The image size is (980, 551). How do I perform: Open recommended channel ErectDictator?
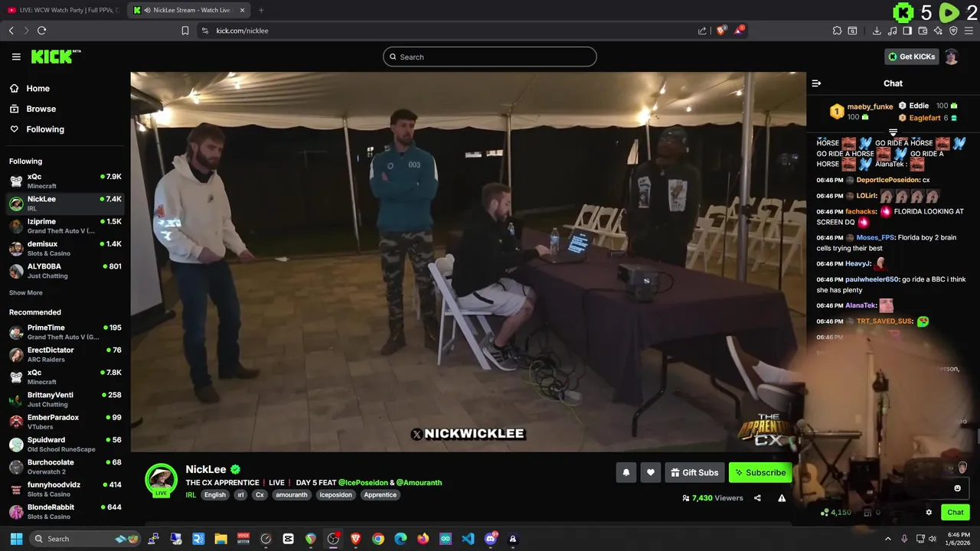(65, 354)
